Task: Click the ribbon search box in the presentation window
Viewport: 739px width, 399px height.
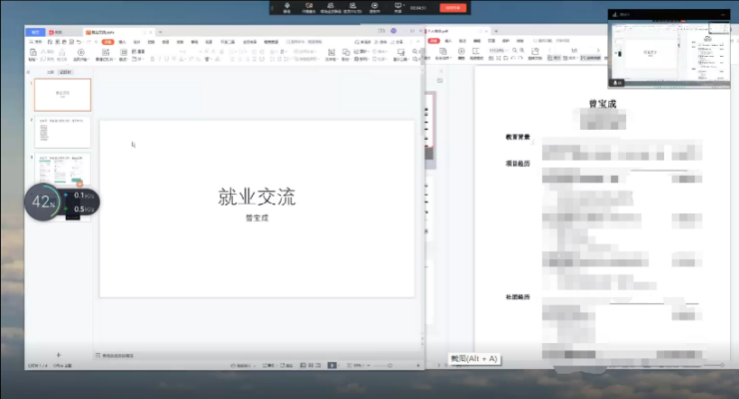Action: (304, 42)
